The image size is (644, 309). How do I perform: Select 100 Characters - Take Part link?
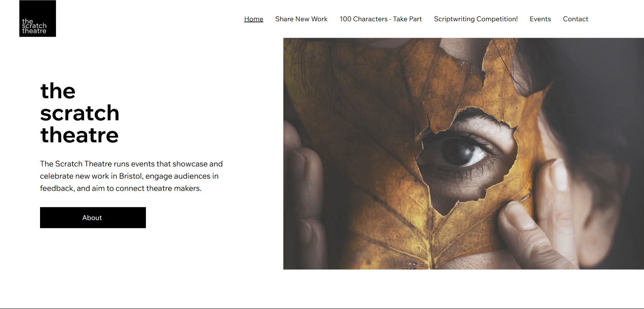tap(381, 19)
